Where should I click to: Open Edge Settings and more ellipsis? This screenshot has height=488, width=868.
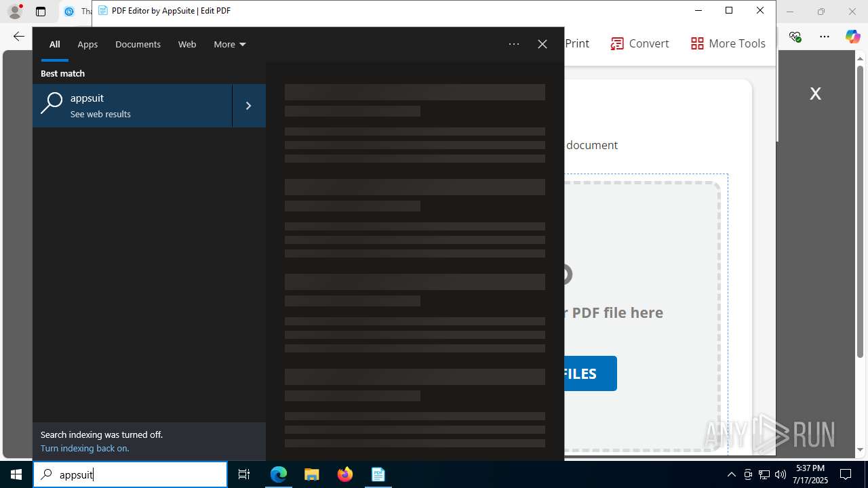click(825, 37)
